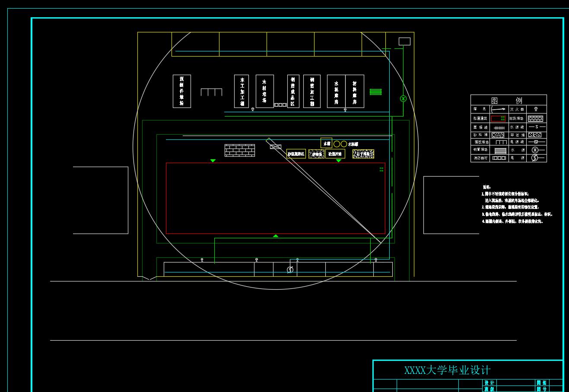Select the green entrance triangle below the red building
569x392 pixels.
coord(276,236)
